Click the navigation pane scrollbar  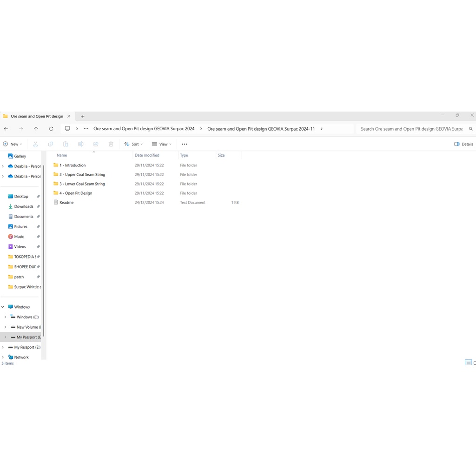[44, 251]
